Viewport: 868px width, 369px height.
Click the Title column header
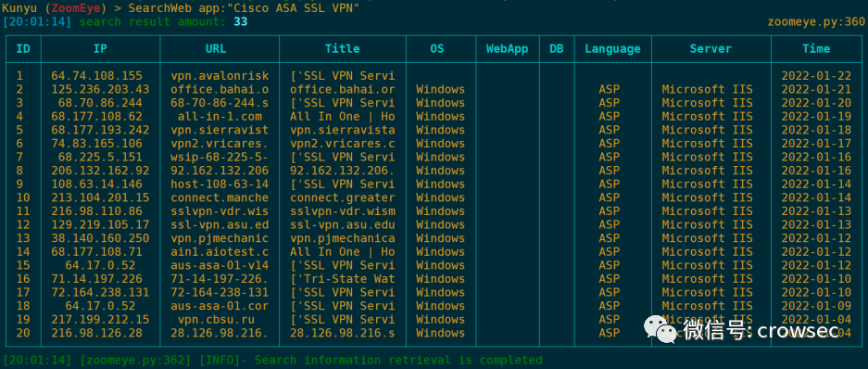coord(342,49)
